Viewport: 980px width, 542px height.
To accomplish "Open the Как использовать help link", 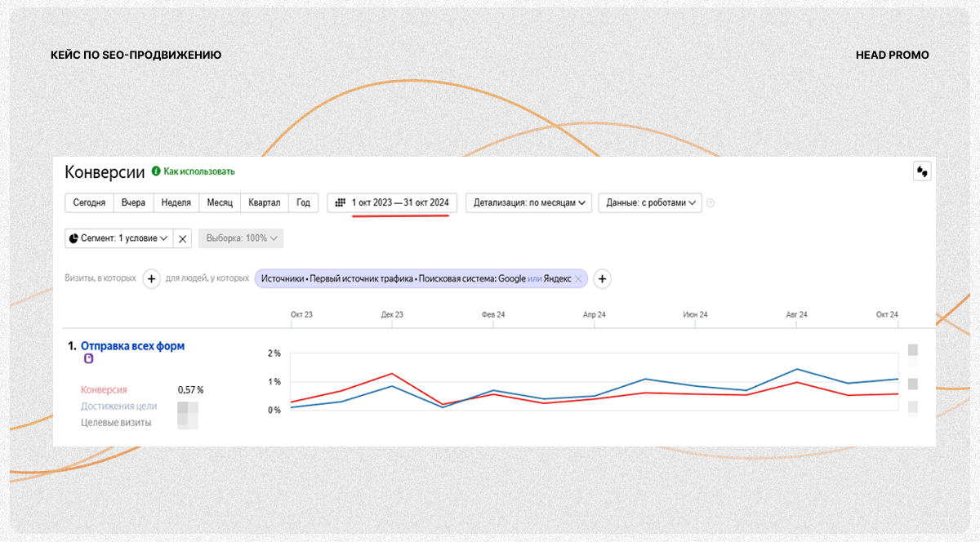I will coord(198,171).
